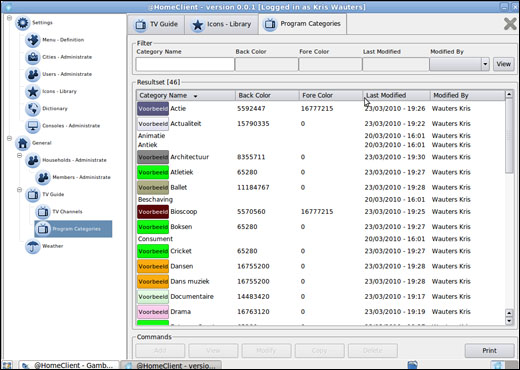Select the Cricket category name
The height and width of the screenshot is (370, 520).
(181, 251)
